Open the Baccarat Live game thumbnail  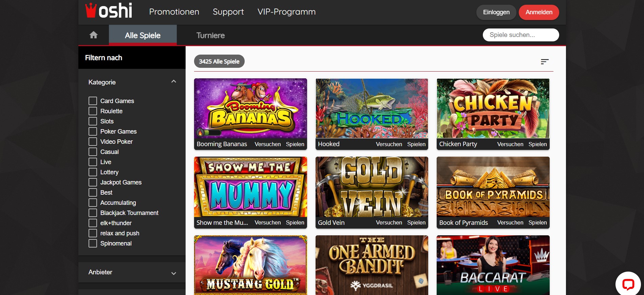click(x=493, y=265)
